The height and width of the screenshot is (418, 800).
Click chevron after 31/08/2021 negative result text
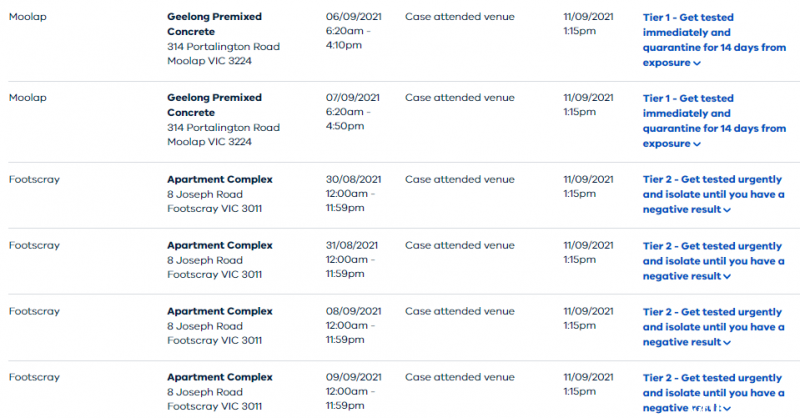727,277
